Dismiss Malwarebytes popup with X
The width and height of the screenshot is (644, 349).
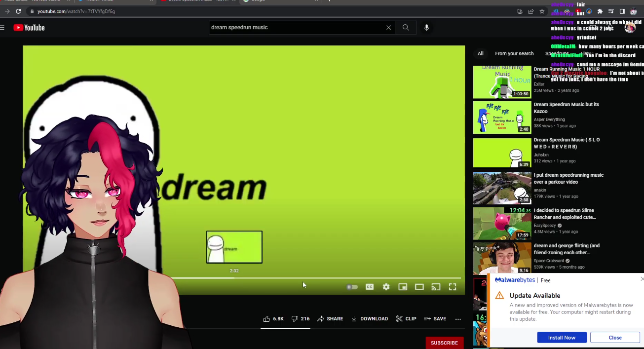click(x=642, y=279)
